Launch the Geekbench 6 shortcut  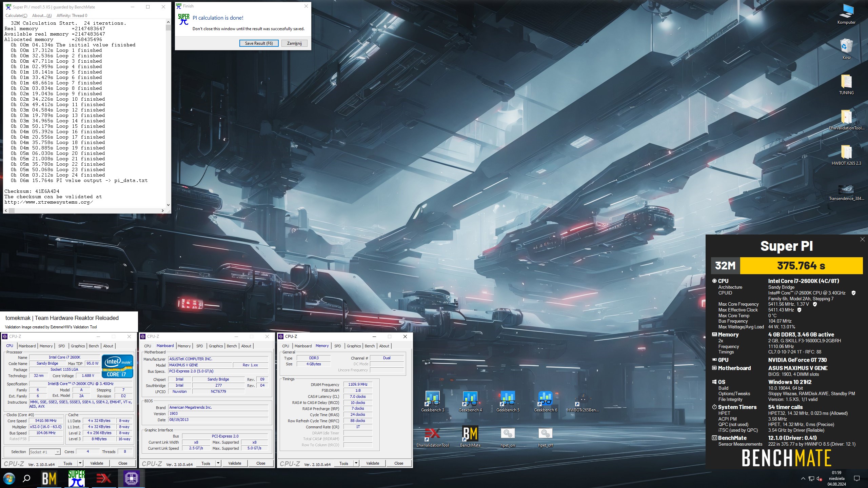click(546, 402)
